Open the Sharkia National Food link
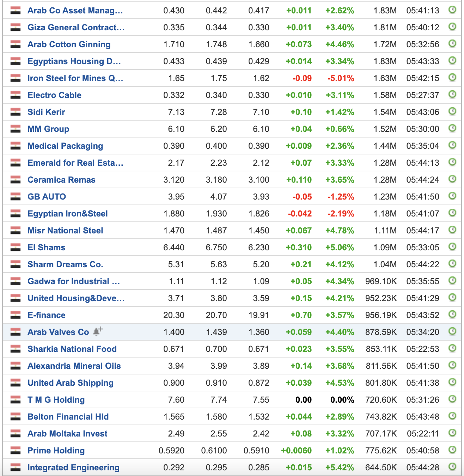 (x=72, y=349)
